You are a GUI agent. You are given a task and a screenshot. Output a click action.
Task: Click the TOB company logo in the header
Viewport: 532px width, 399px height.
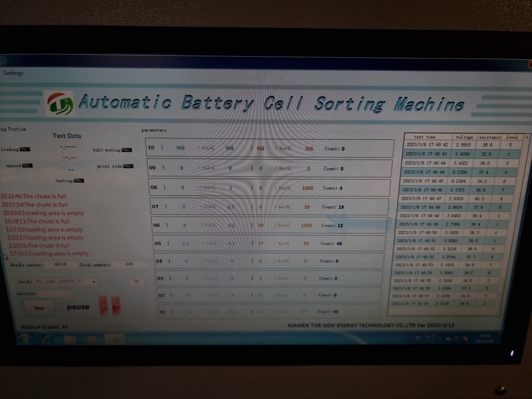click(x=60, y=103)
